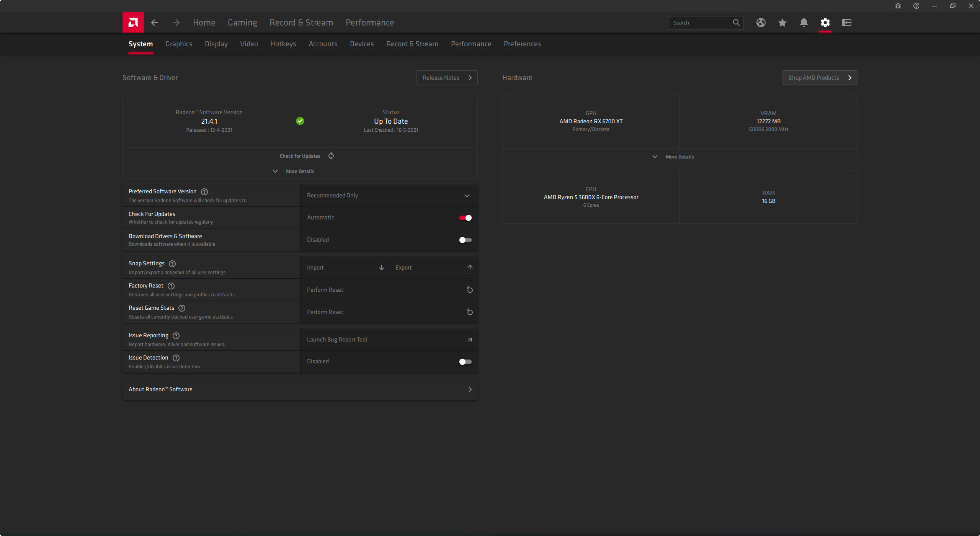Show help for Issue Detection
980x536 pixels.
click(x=176, y=358)
